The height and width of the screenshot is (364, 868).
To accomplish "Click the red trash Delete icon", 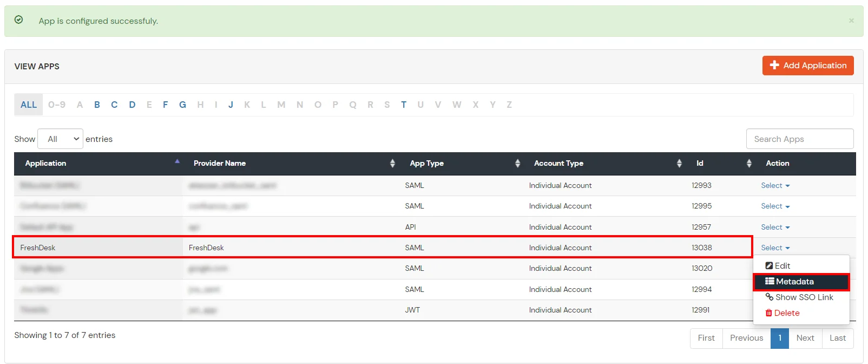I will pyautogui.click(x=768, y=313).
